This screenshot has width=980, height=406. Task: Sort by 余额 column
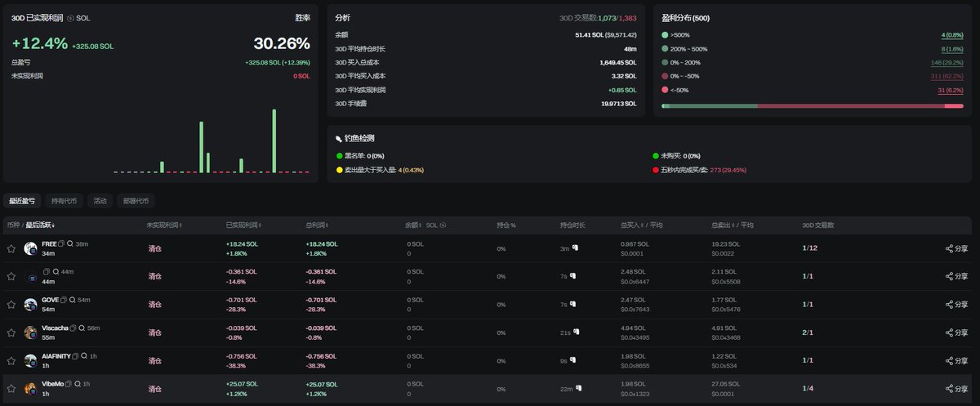(x=415, y=225)
